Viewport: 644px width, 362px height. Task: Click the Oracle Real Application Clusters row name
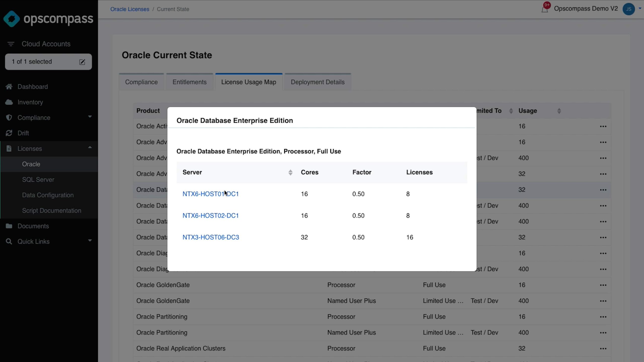point(181,348)
